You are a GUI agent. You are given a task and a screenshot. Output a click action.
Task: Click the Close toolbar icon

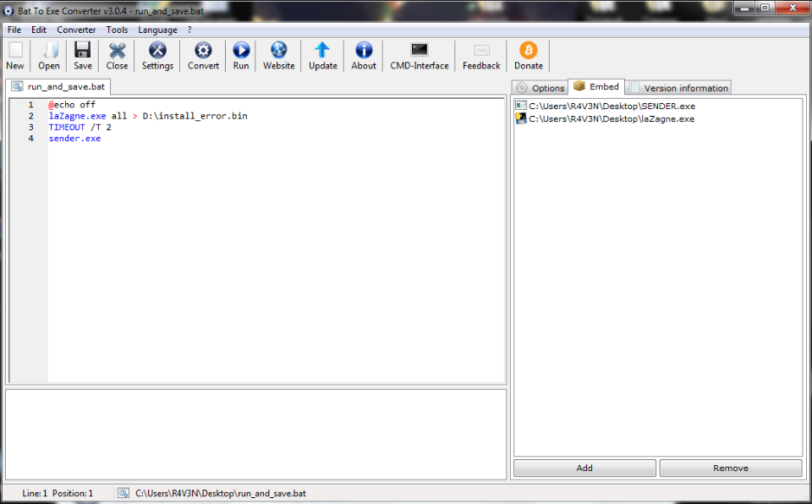pos(118,51)
